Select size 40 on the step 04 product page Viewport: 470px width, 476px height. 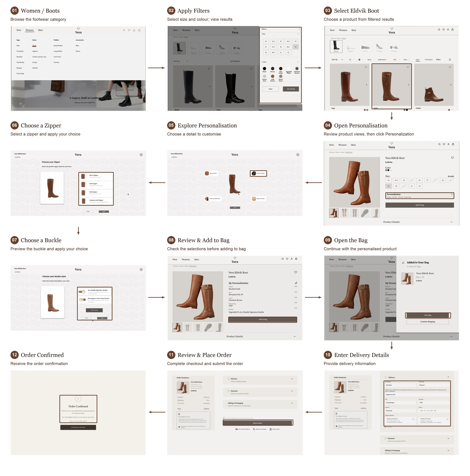[x=396, y=186]
